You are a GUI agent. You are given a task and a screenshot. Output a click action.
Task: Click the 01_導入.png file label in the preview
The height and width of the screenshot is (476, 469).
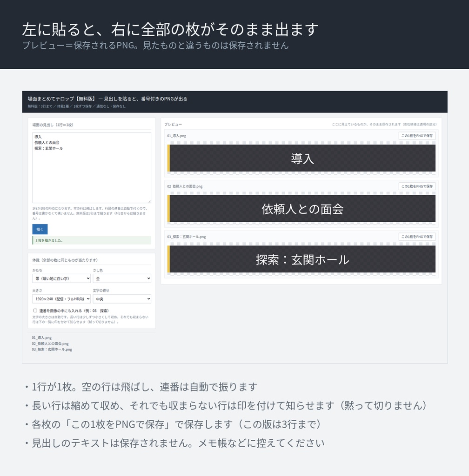[x=176, y=136]
